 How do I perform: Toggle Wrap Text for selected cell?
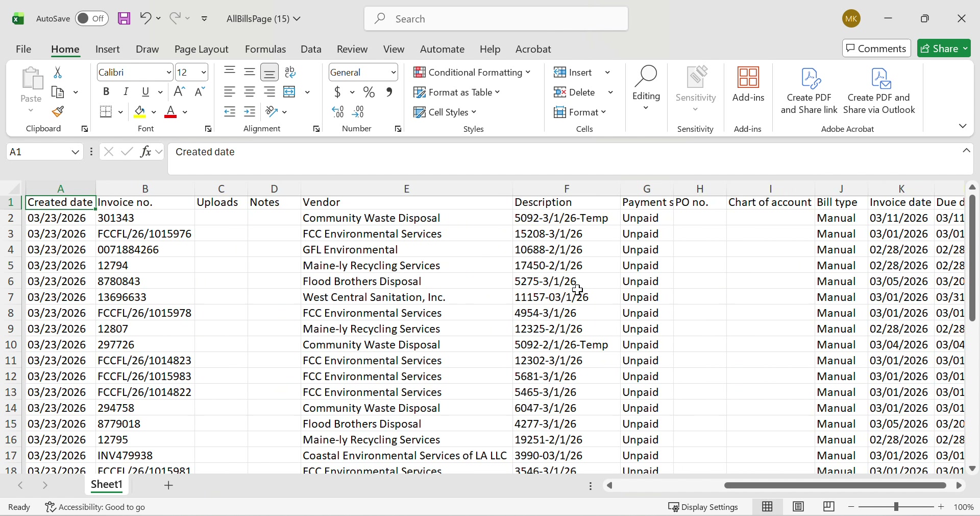click(290, 72)
